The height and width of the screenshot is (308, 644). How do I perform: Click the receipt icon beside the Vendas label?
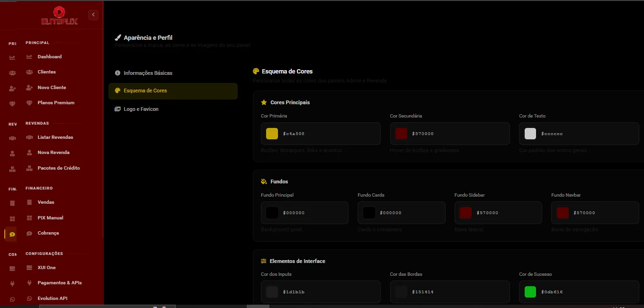(29, 202)
